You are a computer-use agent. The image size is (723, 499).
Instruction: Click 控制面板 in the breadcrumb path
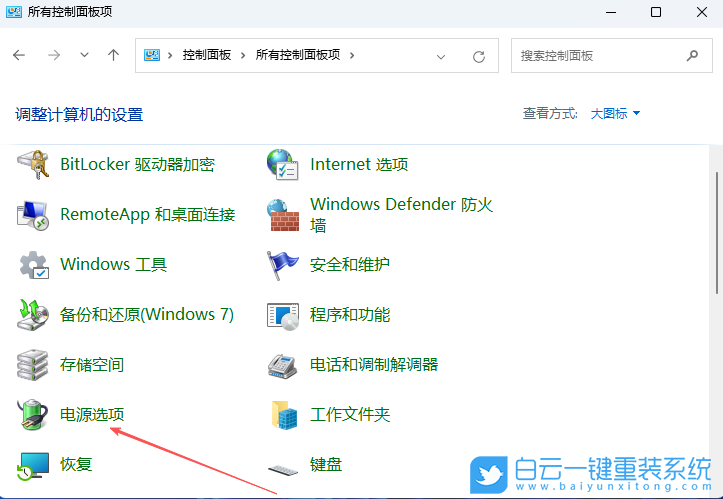pyautogui.click(x=207, y=55)
